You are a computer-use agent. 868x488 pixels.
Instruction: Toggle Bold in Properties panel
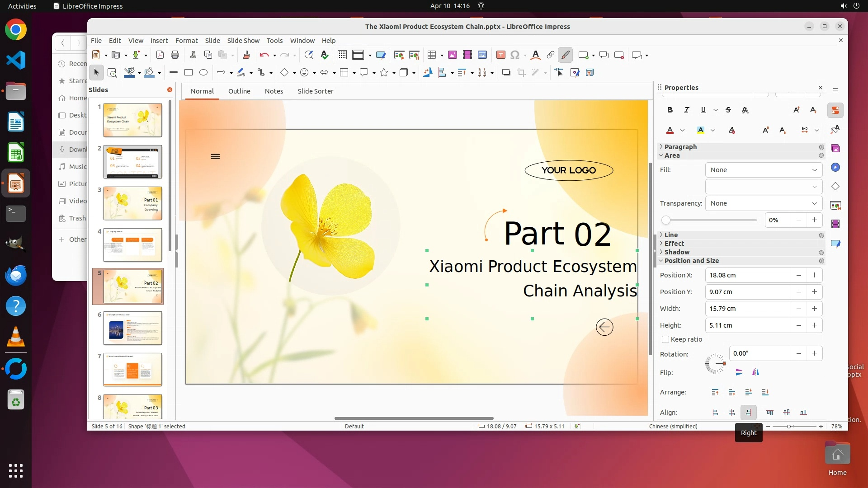670,110
